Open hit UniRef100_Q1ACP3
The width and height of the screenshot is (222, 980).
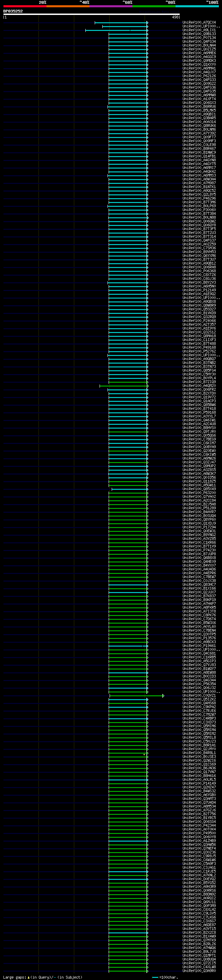tap(199, 401)
